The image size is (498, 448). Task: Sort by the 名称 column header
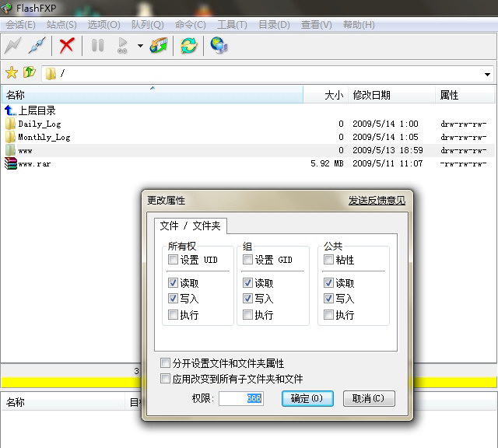click(153, 95)
